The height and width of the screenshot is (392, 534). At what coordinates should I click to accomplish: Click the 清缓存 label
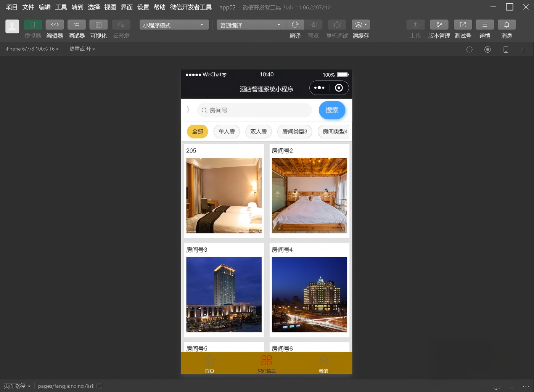361,36
